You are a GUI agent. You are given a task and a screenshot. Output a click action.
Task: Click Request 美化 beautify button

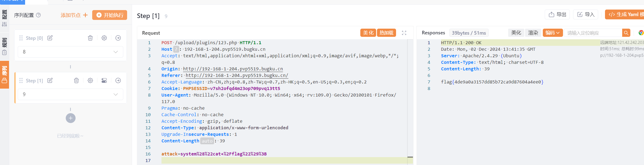(x=368, y=33)
